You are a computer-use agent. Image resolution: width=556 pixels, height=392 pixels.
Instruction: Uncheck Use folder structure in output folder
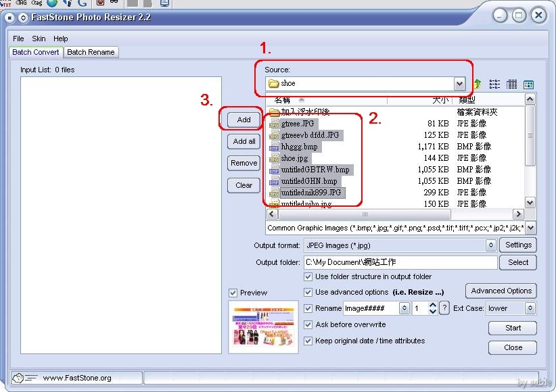[309, 276]
